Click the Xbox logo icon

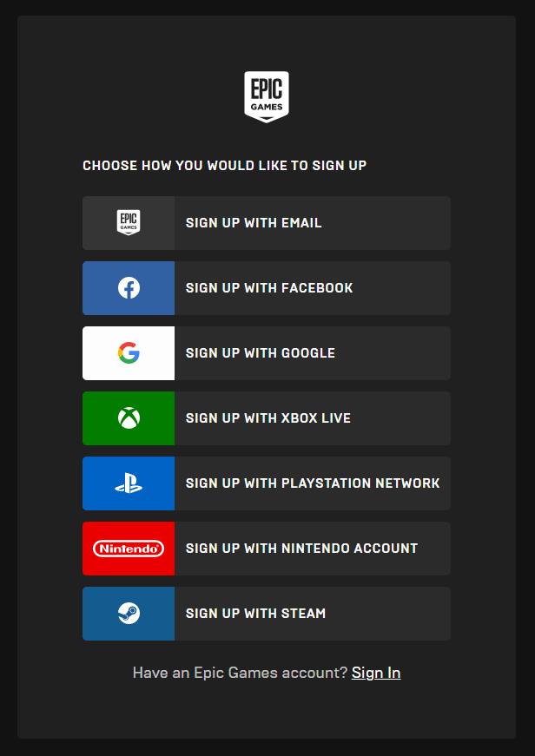coord(129,418)
